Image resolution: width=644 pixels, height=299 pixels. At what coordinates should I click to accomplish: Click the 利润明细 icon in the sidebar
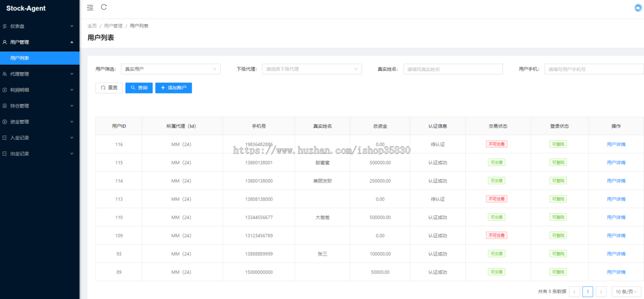[5, 90]
